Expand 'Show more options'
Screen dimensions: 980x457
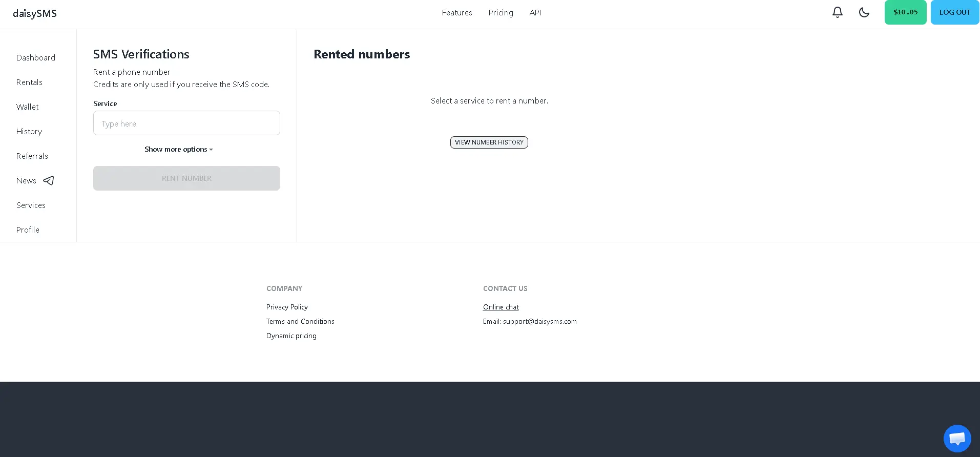click(178, 149)
